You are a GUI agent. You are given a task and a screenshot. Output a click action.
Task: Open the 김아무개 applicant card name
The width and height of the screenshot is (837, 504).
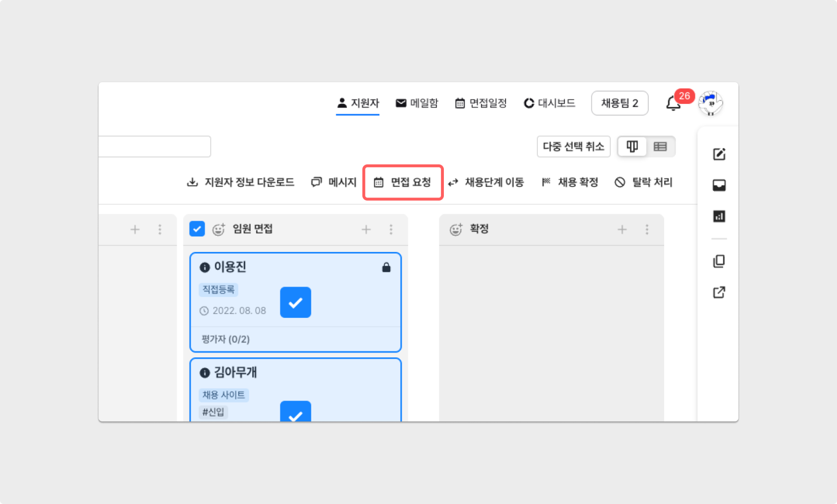click(x=235, y=372)
